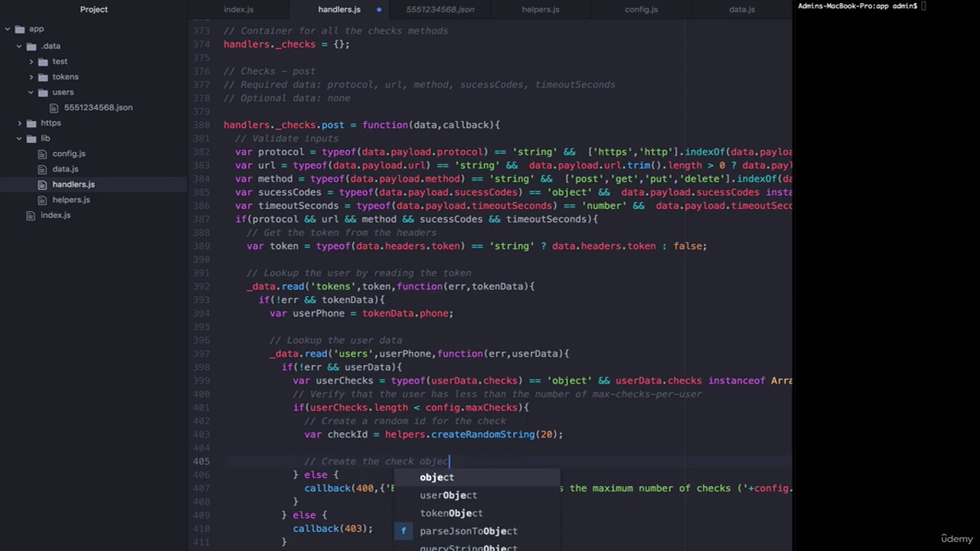Click the index.js file icon in tree
This screenshot has width=980, height=551.
(31, 215)
